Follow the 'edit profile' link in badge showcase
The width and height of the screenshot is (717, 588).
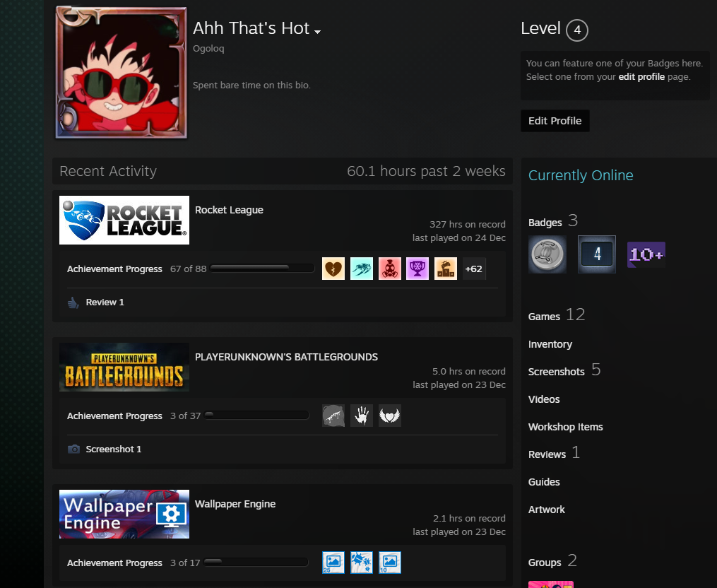pyautogui.click(x=641, y=77)
